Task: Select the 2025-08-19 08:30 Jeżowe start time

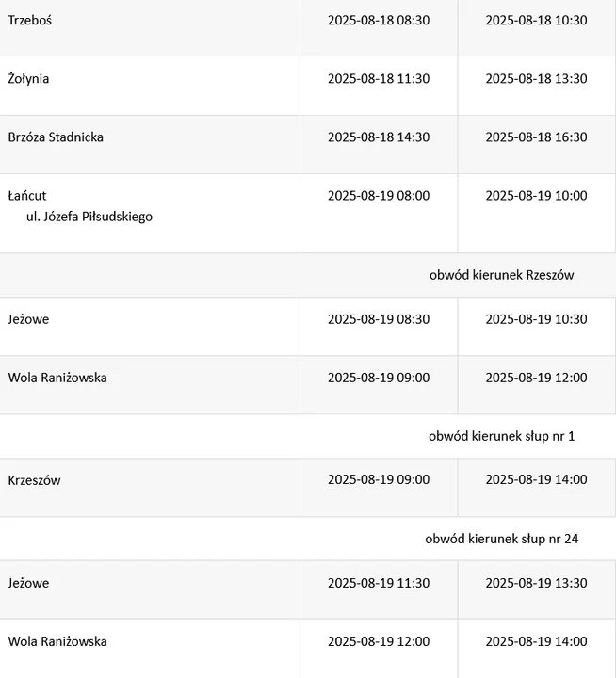Action: (379, 319)
